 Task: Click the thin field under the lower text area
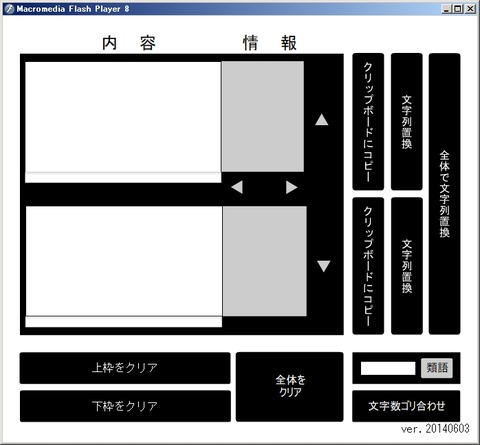coord(124,322)
